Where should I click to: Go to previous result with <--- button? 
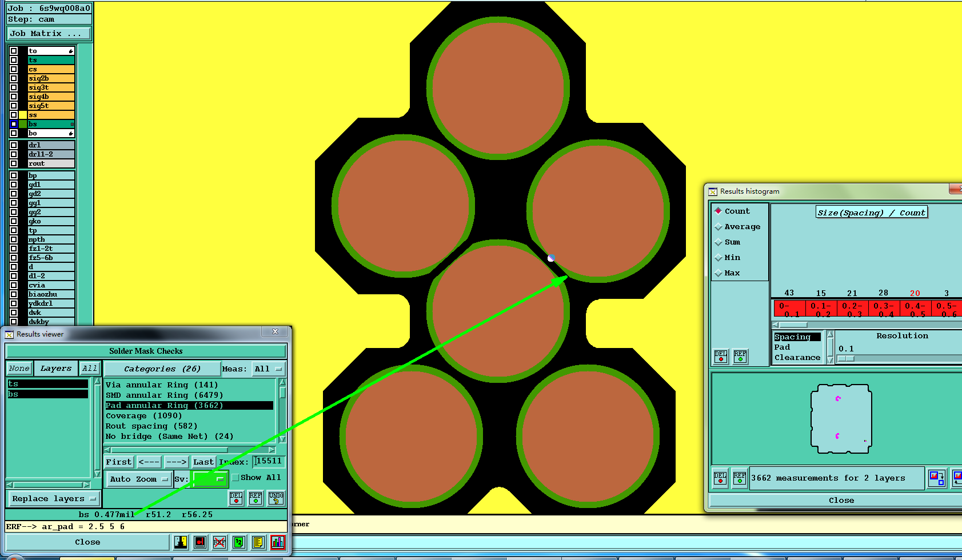point(149,462)
